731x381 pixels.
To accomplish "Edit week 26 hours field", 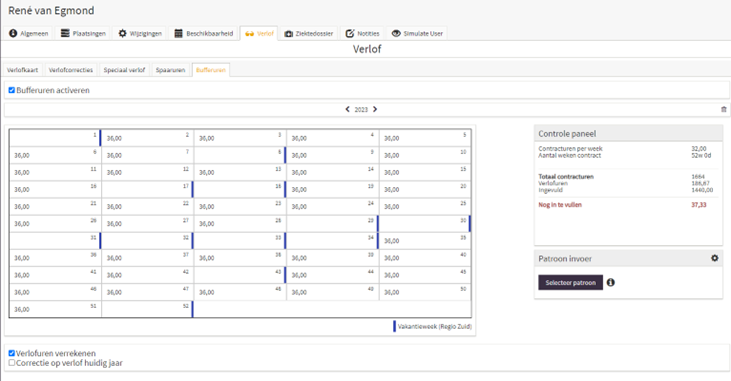I will (x=55, y=224).
